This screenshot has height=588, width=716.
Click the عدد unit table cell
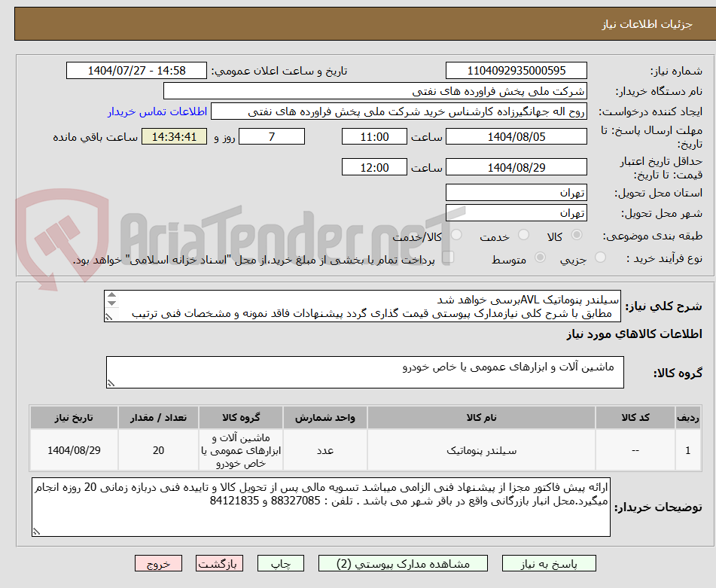click(325, 450)
